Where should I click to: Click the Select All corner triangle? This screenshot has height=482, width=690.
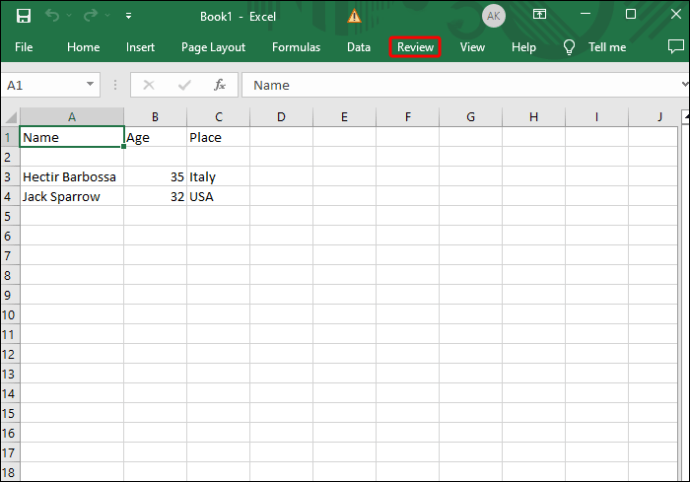click(x=11, y=117)
